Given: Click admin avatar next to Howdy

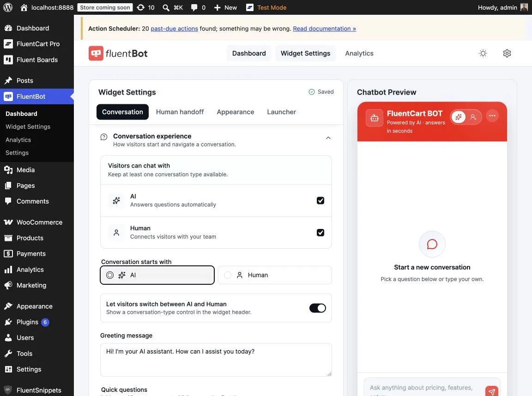Looking at the screenshot, I should point(524,7).
